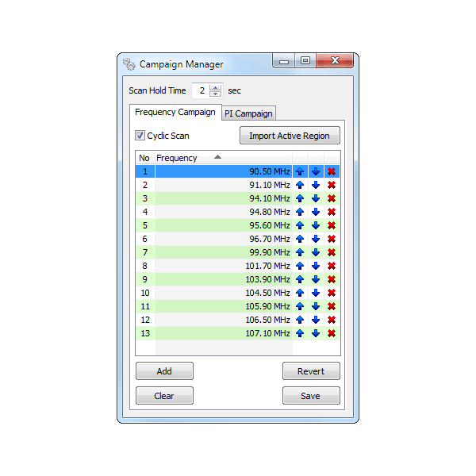Select the 107.10 MHz frequency cell
Viewport: 476px width, 476px height.
224,333
